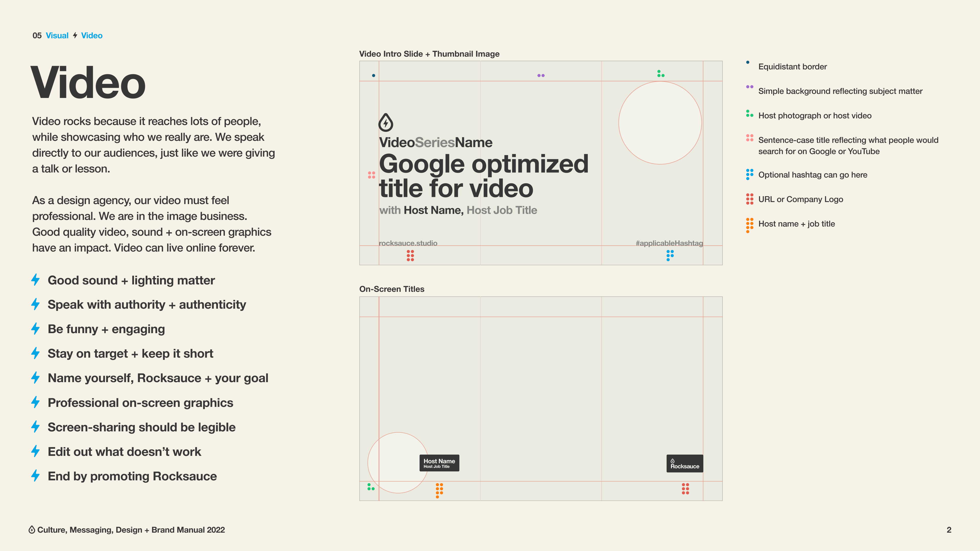Click Professional on-screen graphics text

(x=140, y=403)
